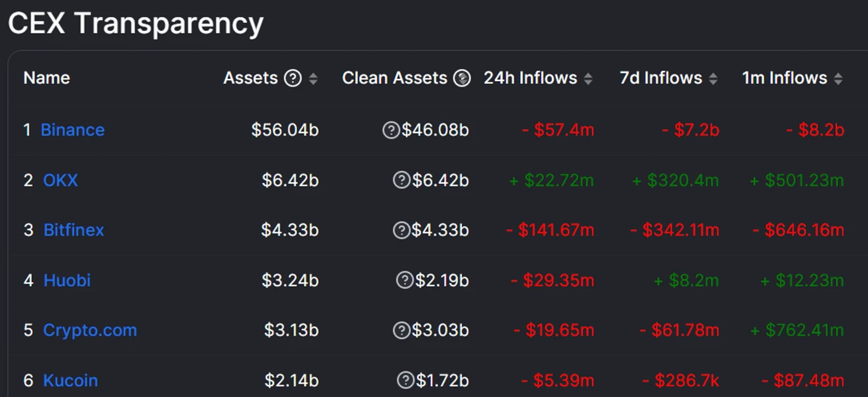The height and width of the screenshot is (397, 868).
Task: Open the Huobi exchange link
Action: 67,280
